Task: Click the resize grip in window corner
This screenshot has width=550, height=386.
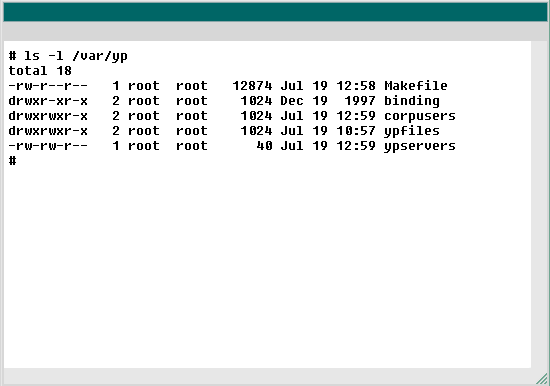Action: tap(542, 379)
